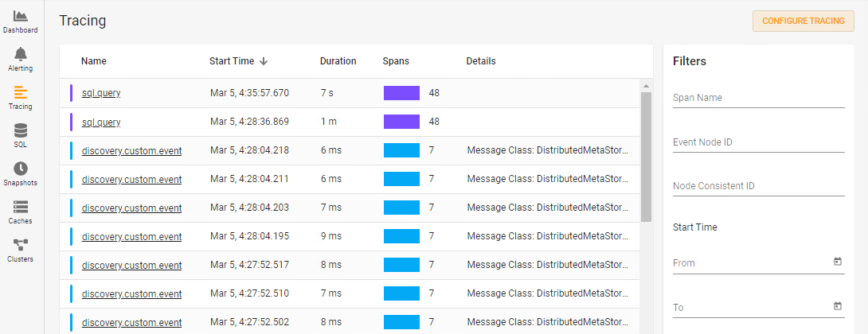Viewport: 868px width, 334px height.
Task: Sort by the Duration column header
Action: tap(338, 61)
